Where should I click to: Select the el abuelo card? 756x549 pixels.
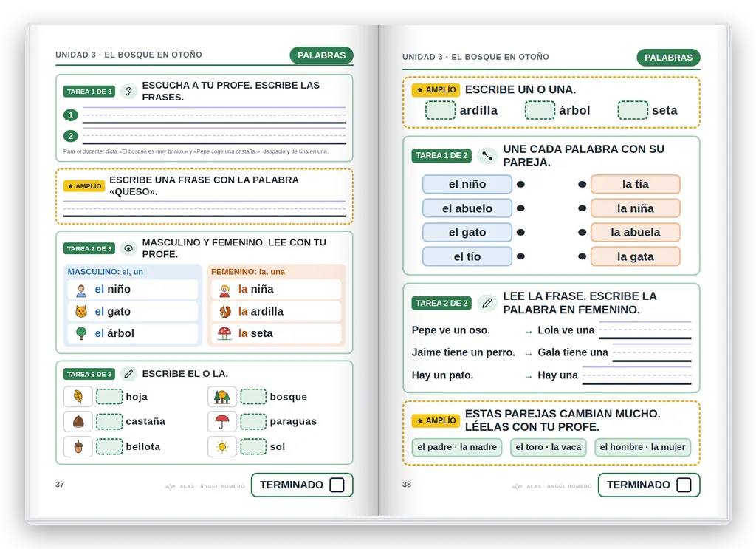tap(467, 208)
